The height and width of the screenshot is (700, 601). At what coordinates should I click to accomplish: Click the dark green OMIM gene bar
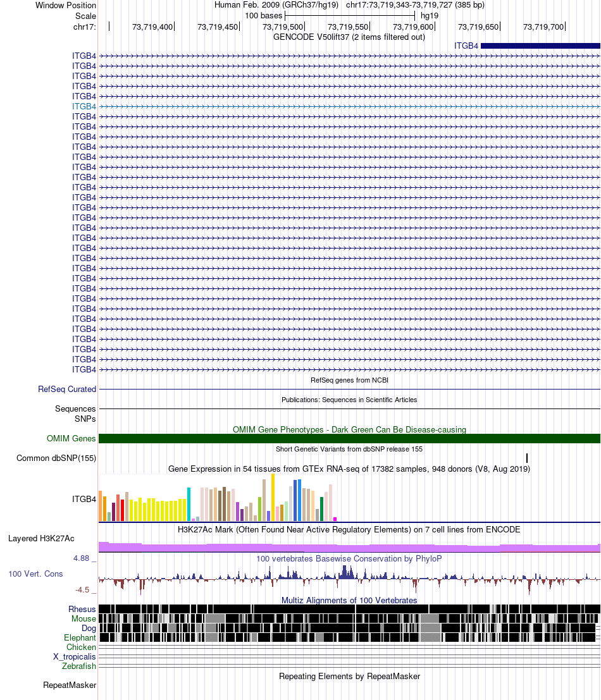(x=349, y=438)
